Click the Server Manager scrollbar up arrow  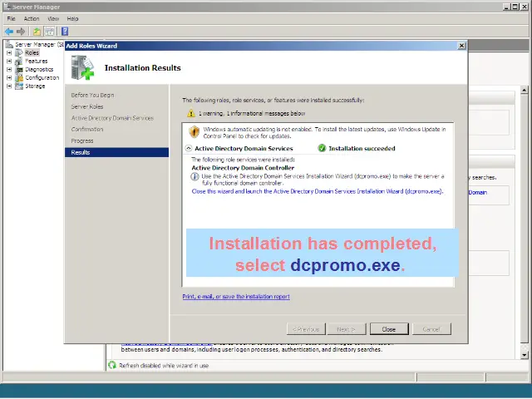coord(525,91)
